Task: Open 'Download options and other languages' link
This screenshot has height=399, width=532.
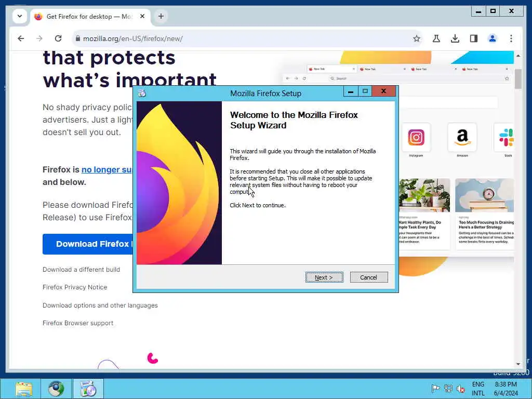Action: click(x=100, y=305)
